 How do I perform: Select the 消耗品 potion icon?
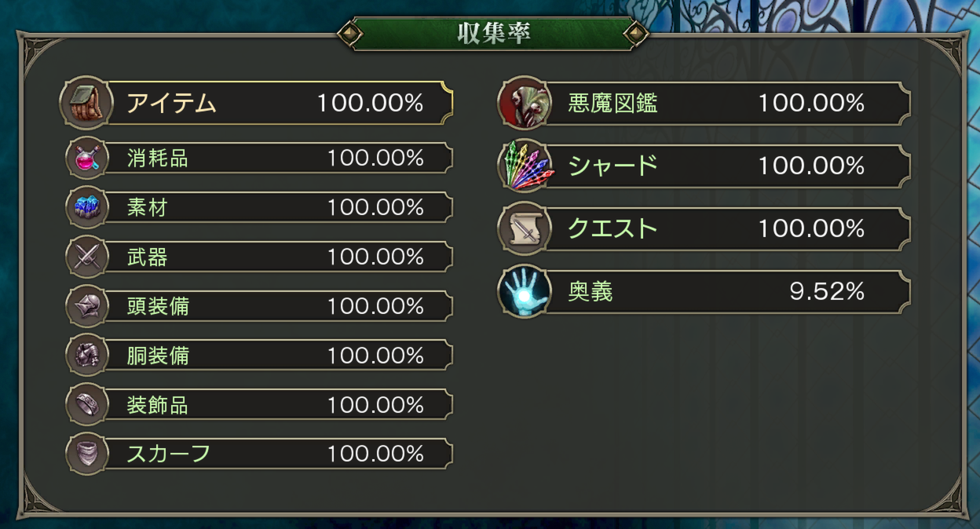pyautogui.click(x=86, y=157)
